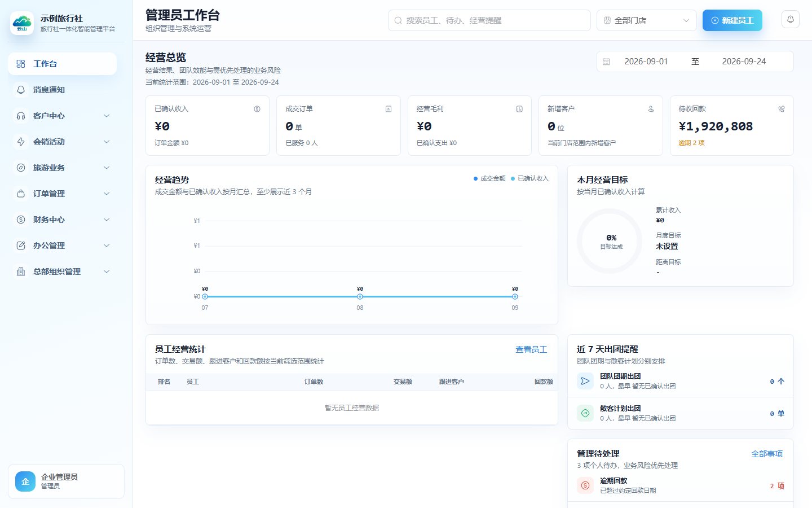Expand the 客户中心 menu

[x=63, y=116]
